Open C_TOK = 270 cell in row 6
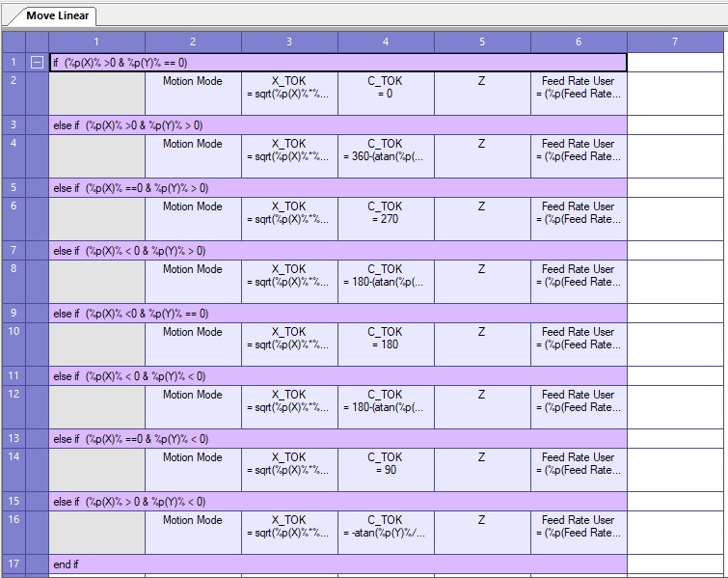Image resolution: width=728 pixels, height=578 pixels. (386, 218)
